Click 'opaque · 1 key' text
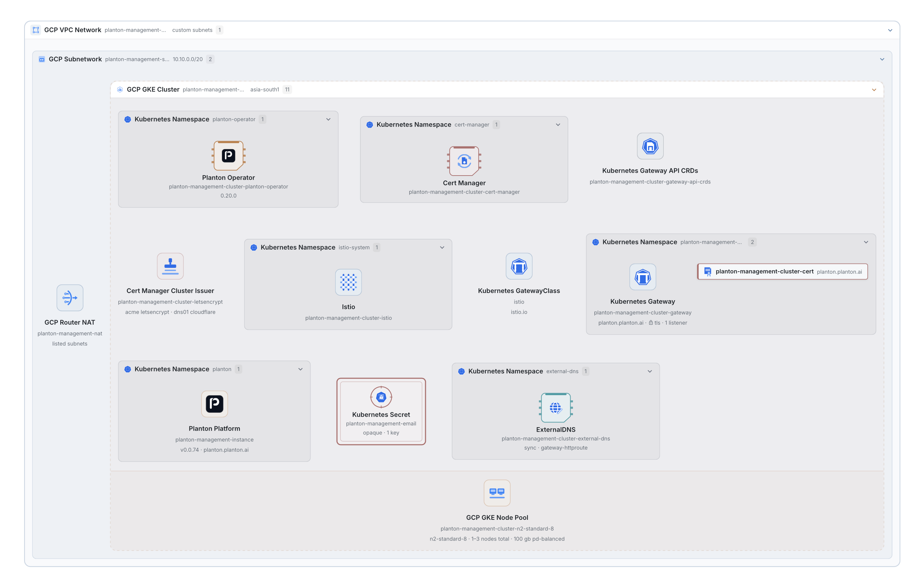 coord(381,433)
